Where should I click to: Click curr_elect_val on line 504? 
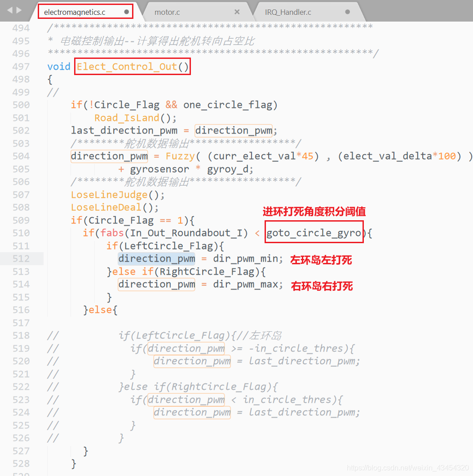click(255, 156)
